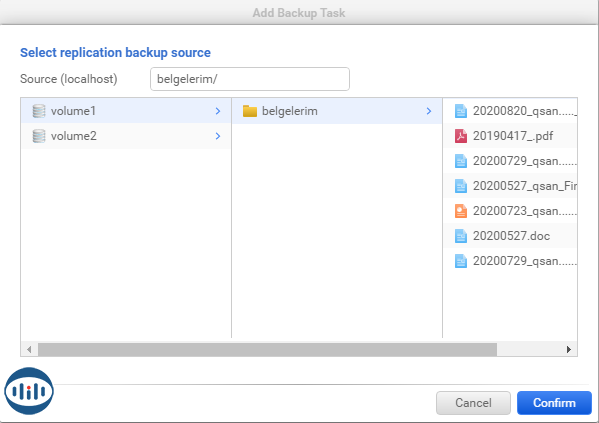Screen dimensions: 599x423
Task: Expand belgelerim folder chevron arrow
Action: tap(429, 111)
